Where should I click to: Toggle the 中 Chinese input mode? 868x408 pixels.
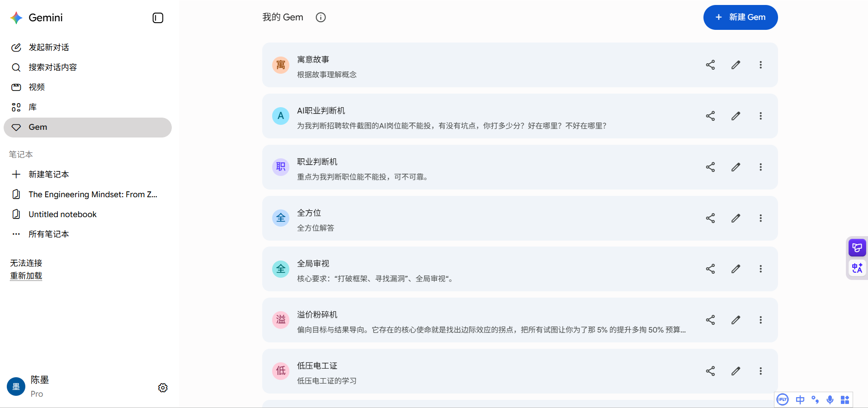point(800,400)
